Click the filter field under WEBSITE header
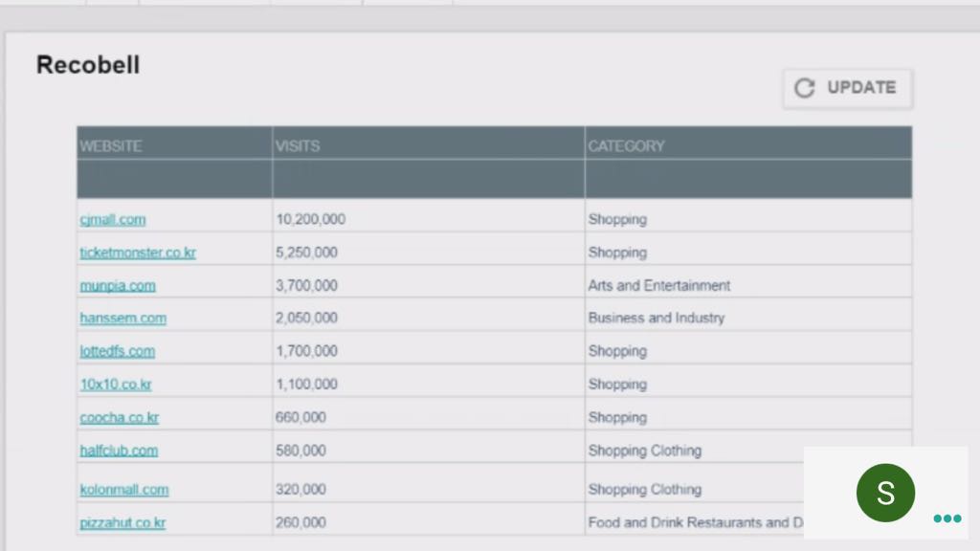This screenshot has height=551, width=980. click(x=174, y=179)
